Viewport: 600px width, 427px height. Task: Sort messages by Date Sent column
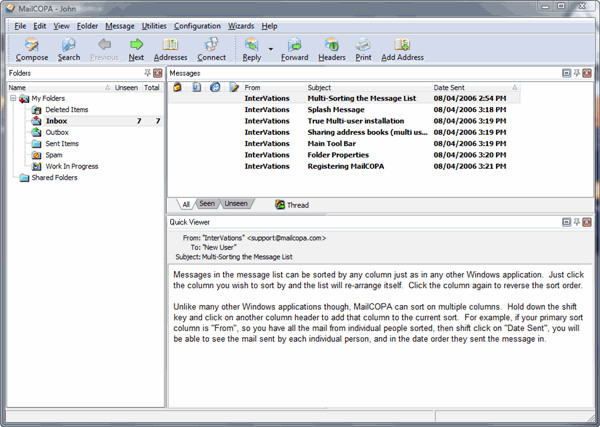pos(476,88)
